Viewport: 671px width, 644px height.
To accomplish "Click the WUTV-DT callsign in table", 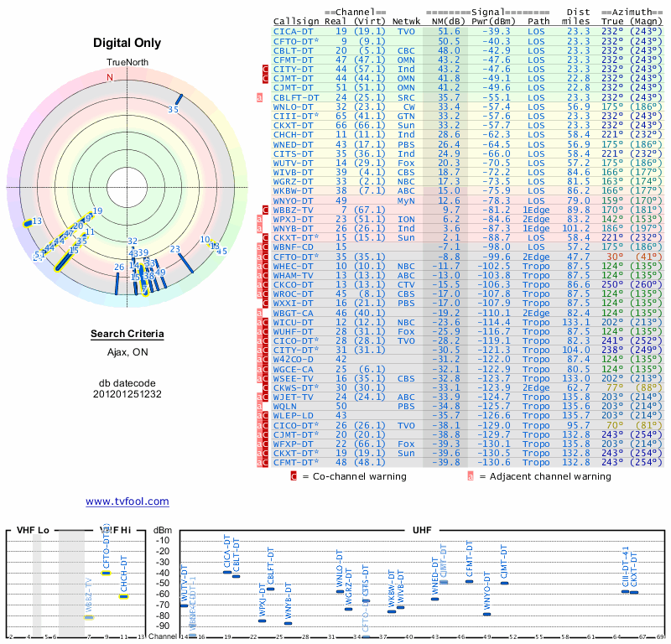I will coord(293,163).
